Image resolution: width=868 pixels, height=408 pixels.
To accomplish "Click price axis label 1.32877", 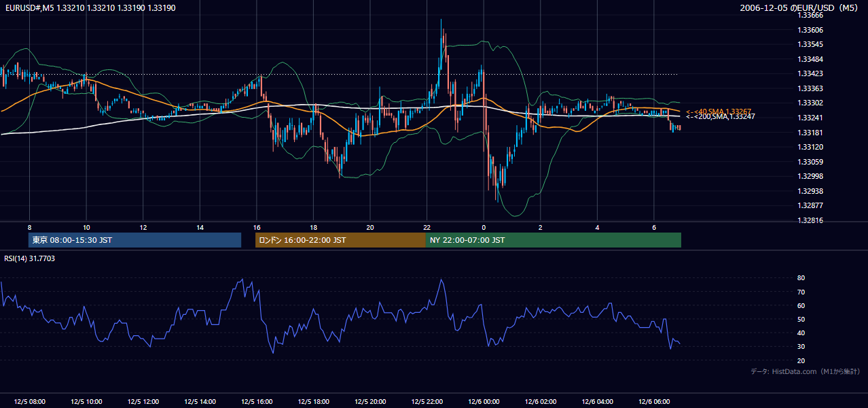I will [x=810, y=205].
